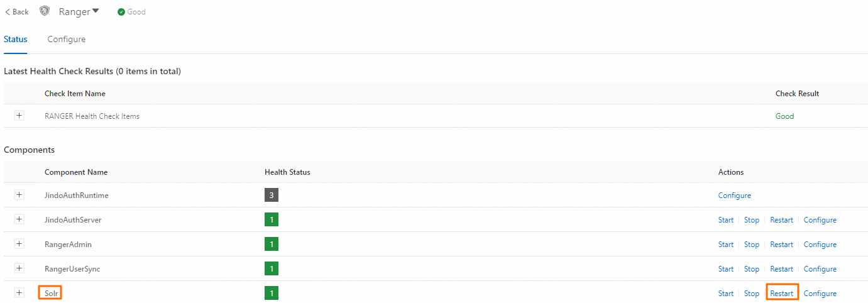Select the Status tab
868x303 pixels.
click(x=16, y=39)
